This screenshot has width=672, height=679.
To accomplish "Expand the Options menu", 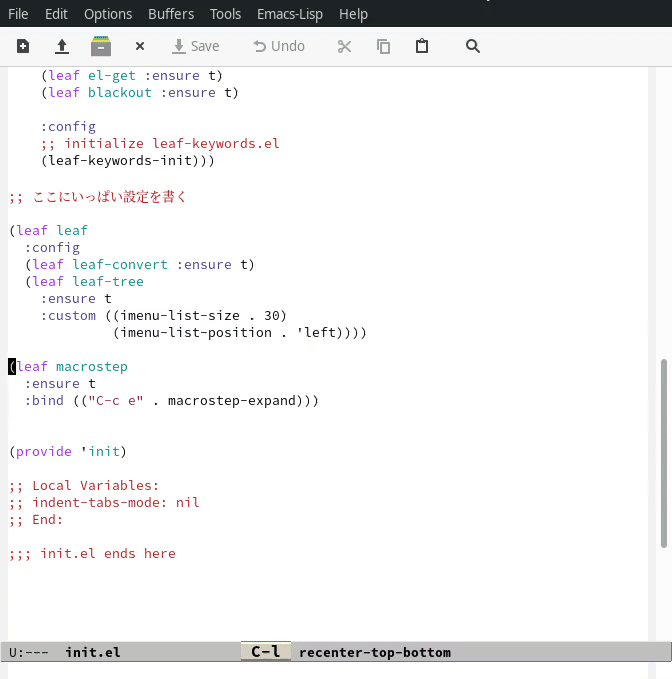I will click(108, 14).
